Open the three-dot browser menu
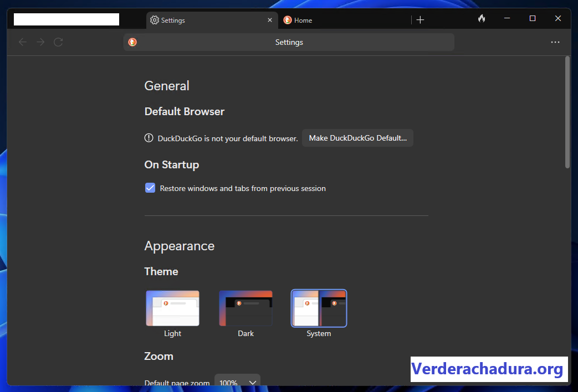The width and height of the screenshot is (578, 392). (x=555, y=42)
